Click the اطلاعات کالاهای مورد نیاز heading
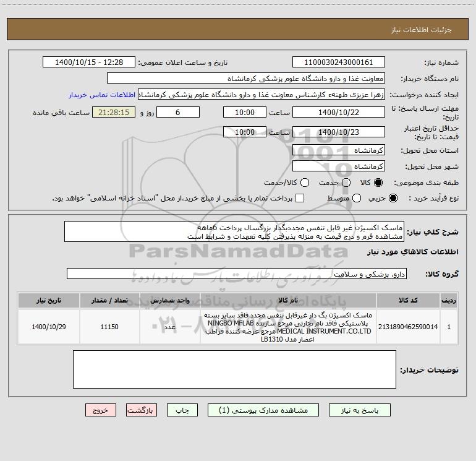The width and height of the screenshot is (476, 461). click(412, 252)
